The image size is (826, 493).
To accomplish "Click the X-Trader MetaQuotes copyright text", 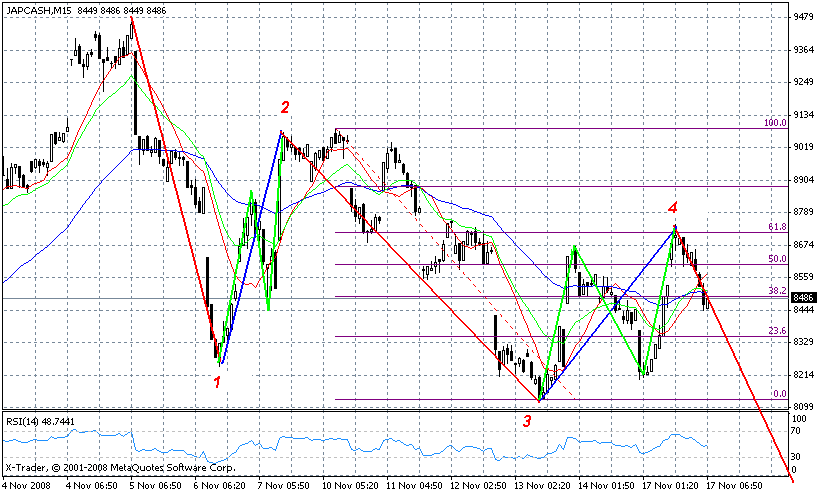I will 121,468.
